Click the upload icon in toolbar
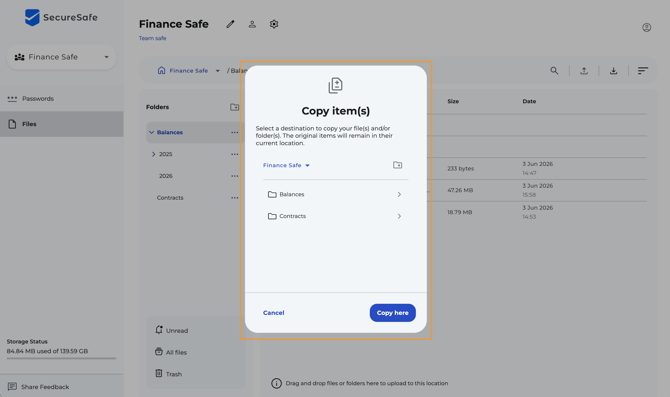The width and height of the screenshot is (670, 397). pos(584,71)
